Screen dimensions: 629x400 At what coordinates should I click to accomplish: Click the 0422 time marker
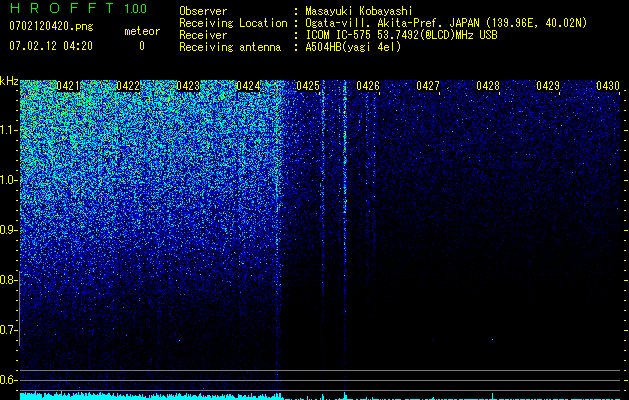coord(128,86)
